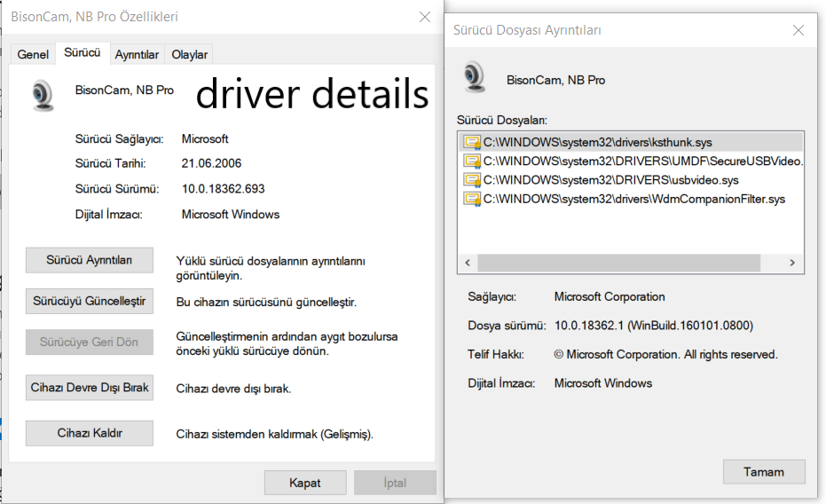Click the Sürücüyü Güncelleştir button
This screenshot has width=826, height=504.
point(89,301)
